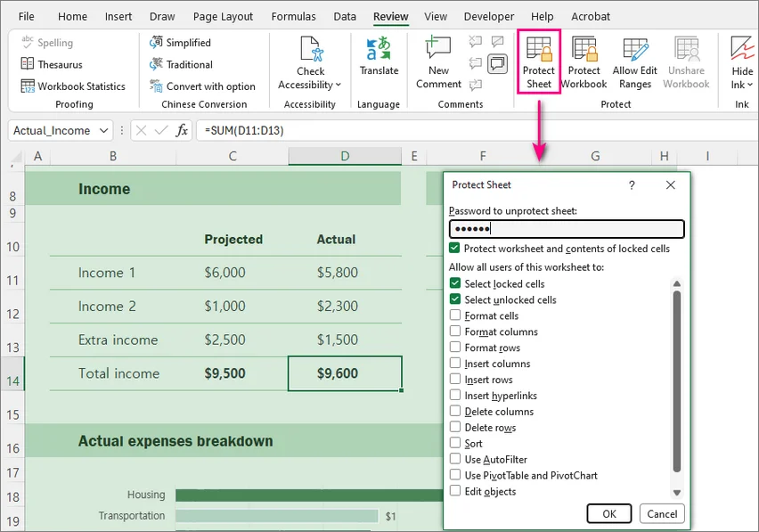759x532 pixels.
Task: Click the Protect Sheet icon
Action: coord(539,48)
